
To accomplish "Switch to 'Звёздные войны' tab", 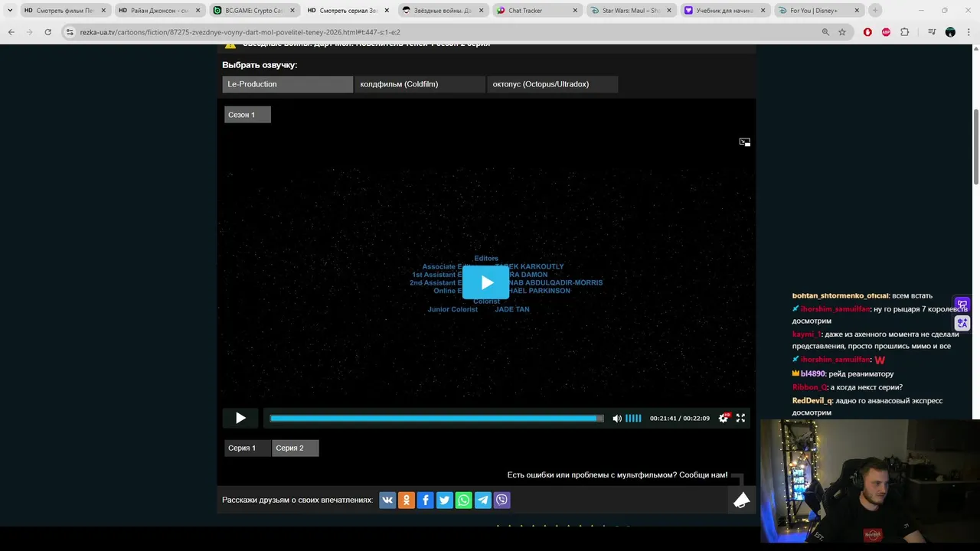I will (443, 11).
